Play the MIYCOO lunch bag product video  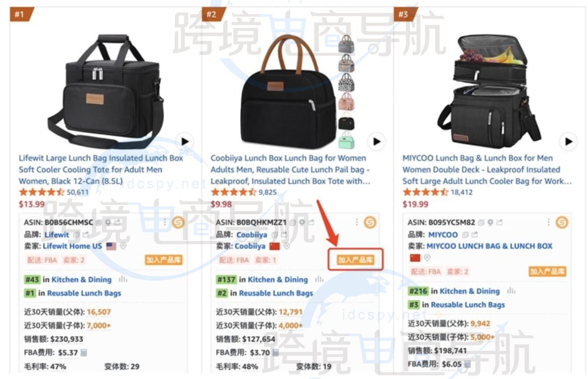point(568,142)
